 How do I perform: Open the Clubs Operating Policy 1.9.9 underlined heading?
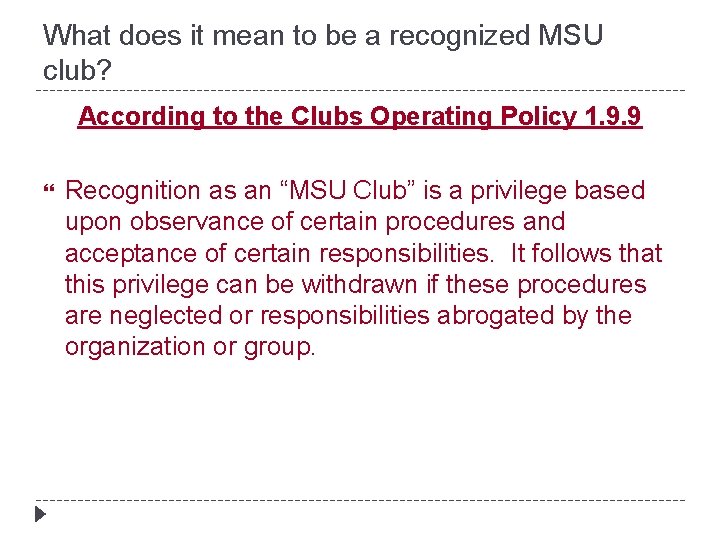[360, 116]
